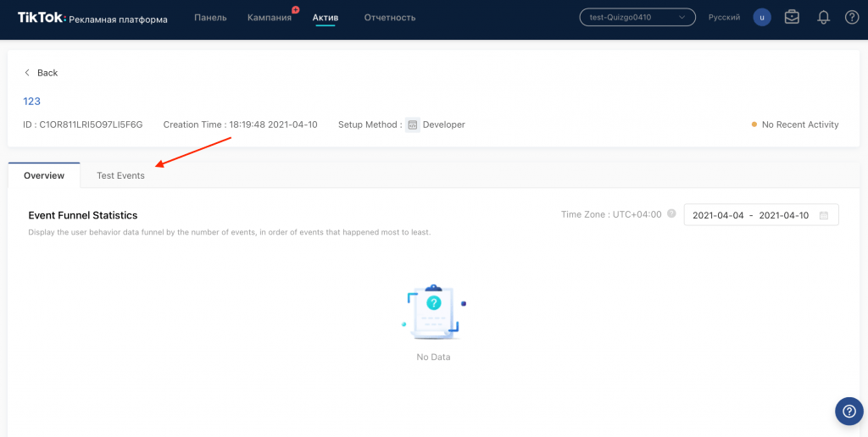Click the Time Zone info icon
This screenshot has height=437, width=868.
coord(671,214)
